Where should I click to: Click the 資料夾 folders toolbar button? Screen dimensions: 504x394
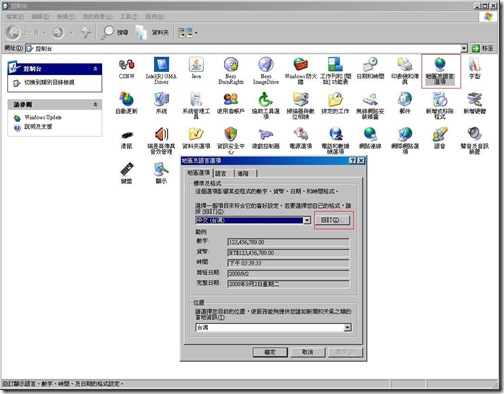(x=153, y=32)
